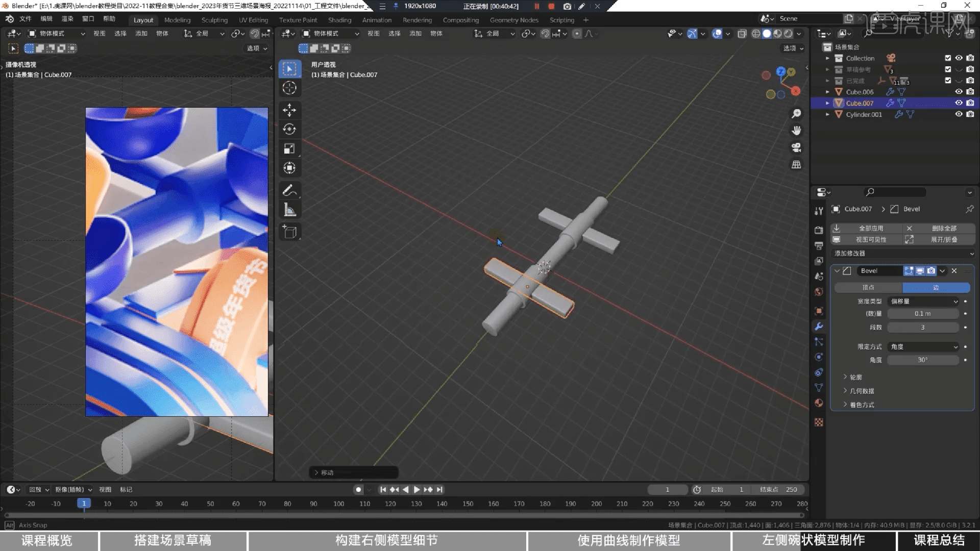Switch to solid viewport shading mode

[767, 34]
